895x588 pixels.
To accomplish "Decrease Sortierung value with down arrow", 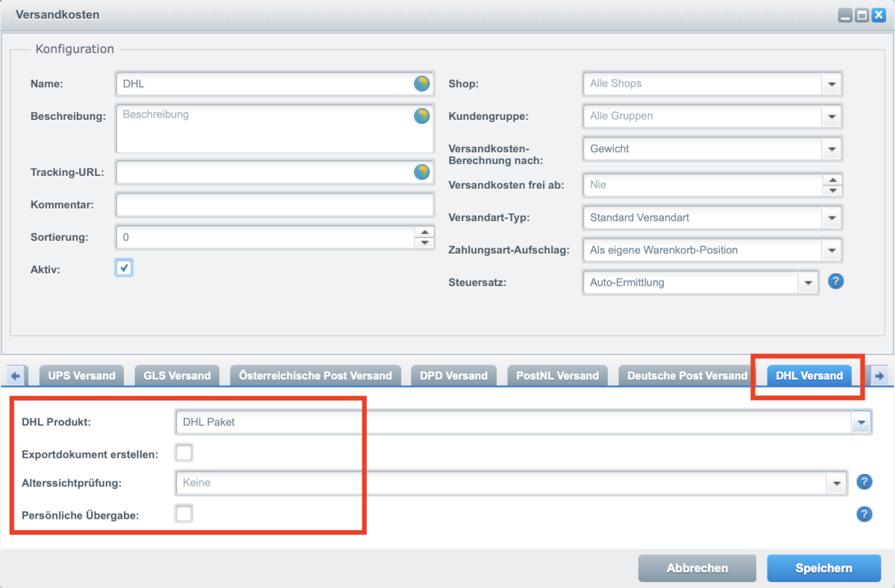I will click(x=424, y=242).
